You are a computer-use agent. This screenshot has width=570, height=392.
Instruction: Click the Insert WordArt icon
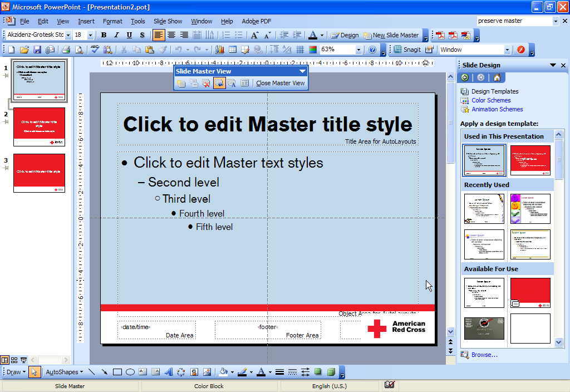pos(168,371)
